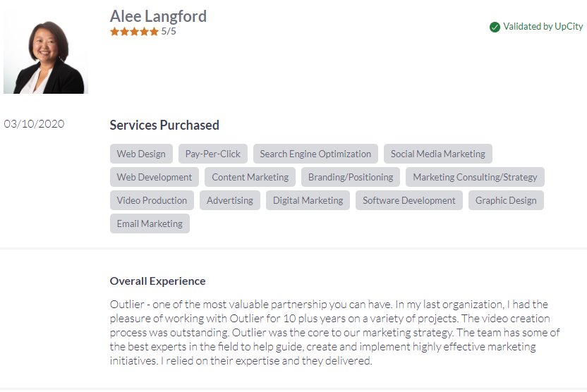Viewport: 587px width, 392px height.
Task: Select the Social Media Marketing tag
Action: point(437,154)
